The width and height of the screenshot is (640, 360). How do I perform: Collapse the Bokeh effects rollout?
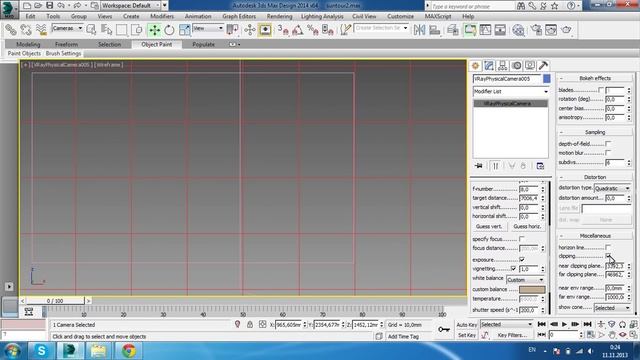(595, 78)
